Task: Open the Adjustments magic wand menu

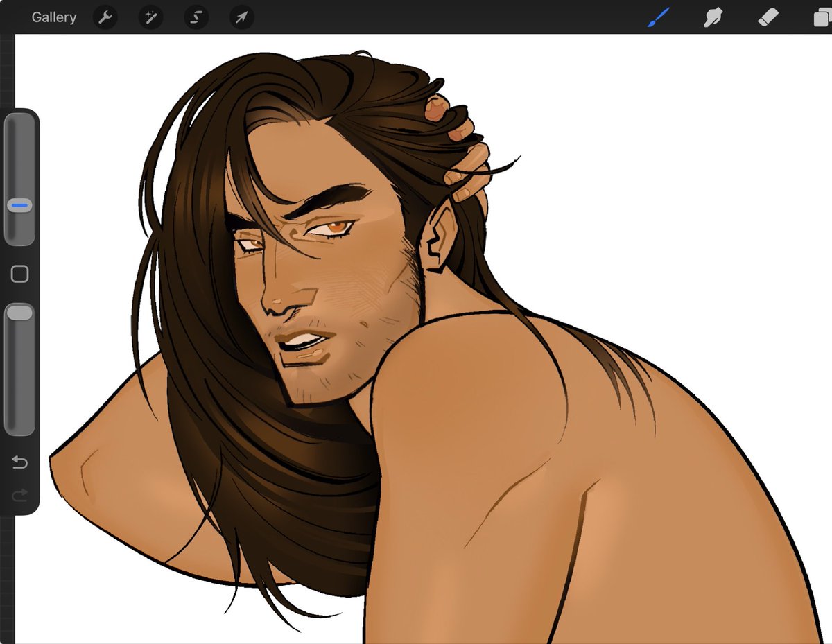Action: pos(150,17)
